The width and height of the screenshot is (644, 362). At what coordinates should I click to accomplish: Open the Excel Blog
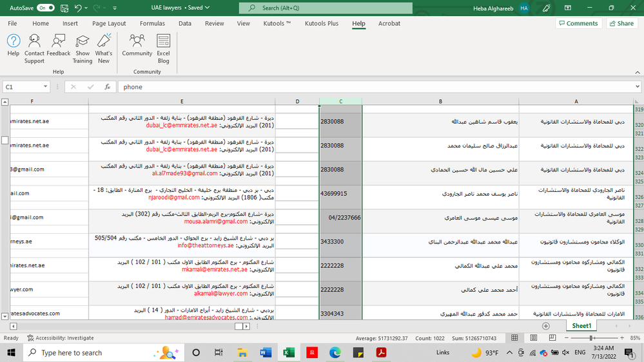pos(163,49)
